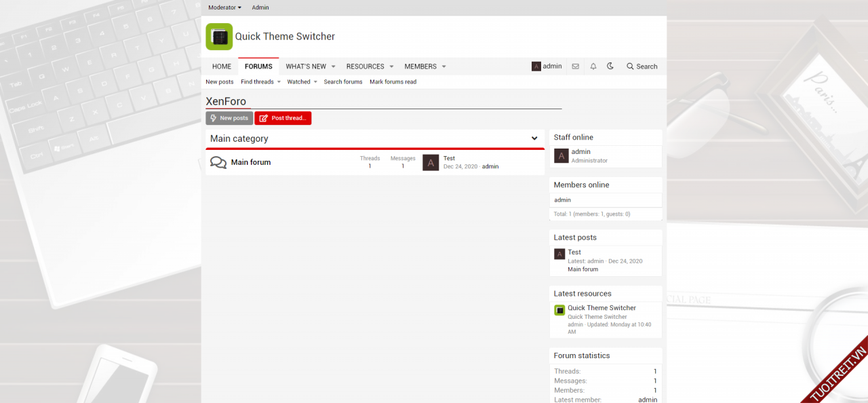
Task: Click Mark forums read link
Action: 393,82
